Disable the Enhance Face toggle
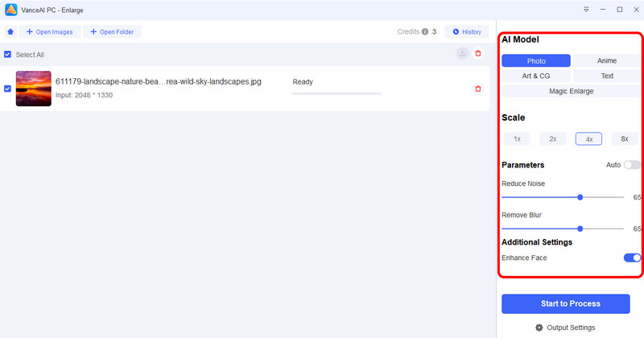 632,258
